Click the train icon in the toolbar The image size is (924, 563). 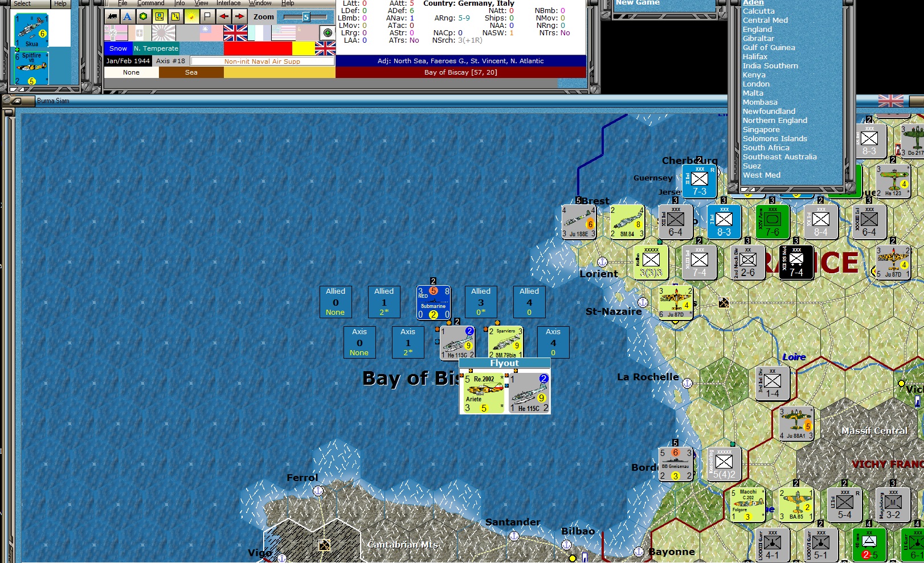pyautogui.click(x=112, y=17)
